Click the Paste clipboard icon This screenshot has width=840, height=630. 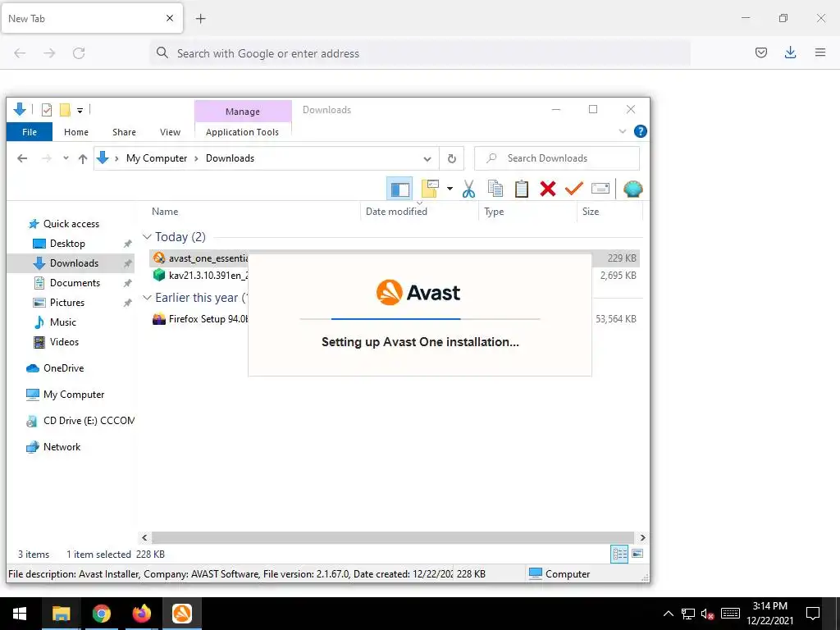[x=522, y=189]
